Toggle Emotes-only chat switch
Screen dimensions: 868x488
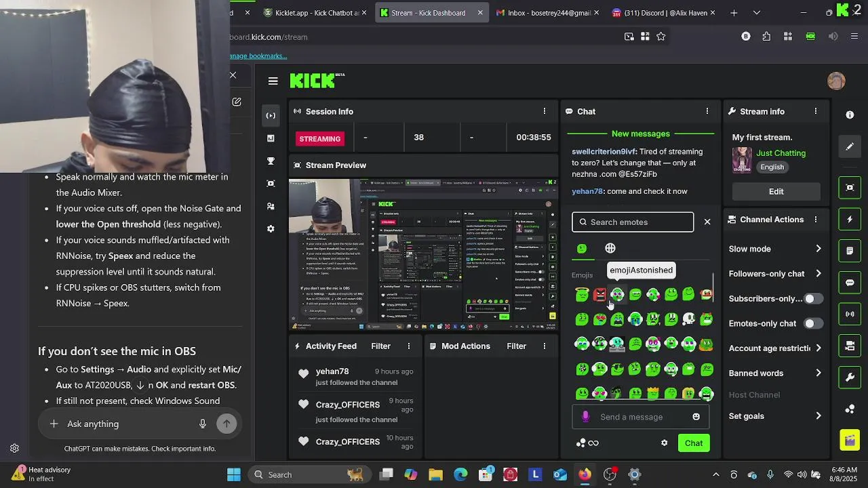[813, 323]
